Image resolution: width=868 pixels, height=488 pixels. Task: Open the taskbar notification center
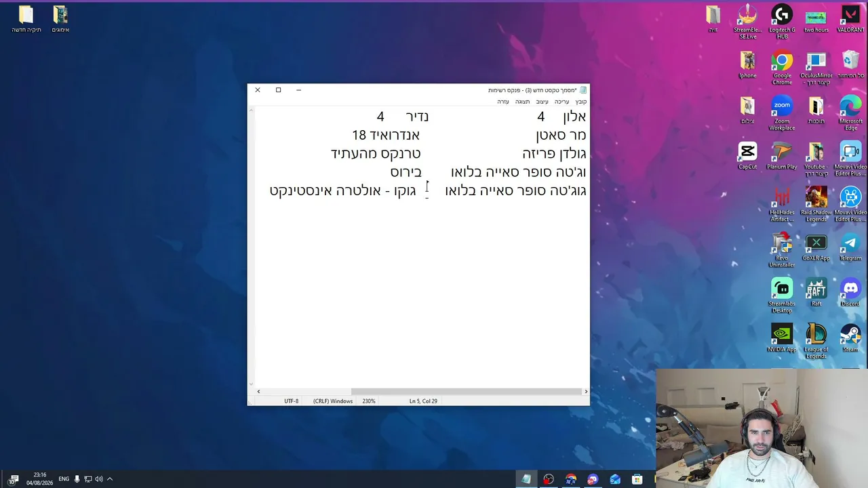[x=14, y=479]
